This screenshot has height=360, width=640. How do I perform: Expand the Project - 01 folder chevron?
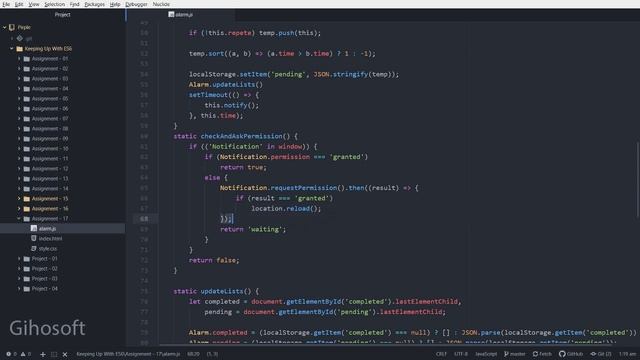point(19,259)
